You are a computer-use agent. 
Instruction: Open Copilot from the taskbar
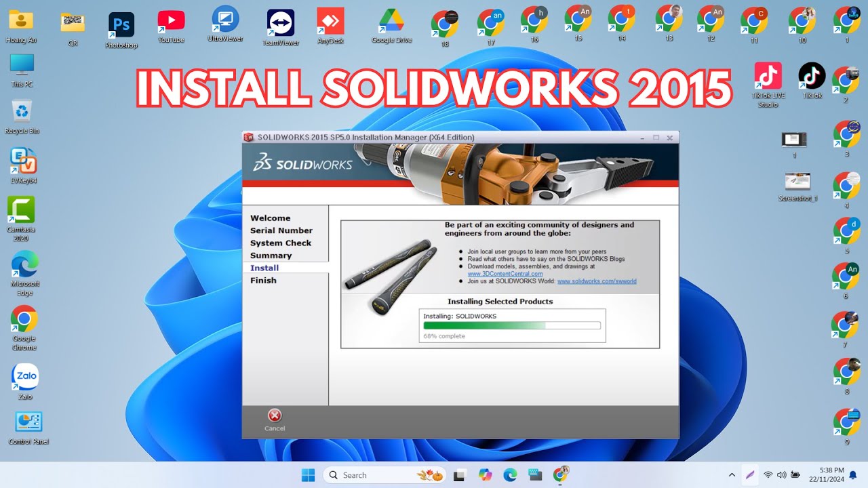point(485,475)
